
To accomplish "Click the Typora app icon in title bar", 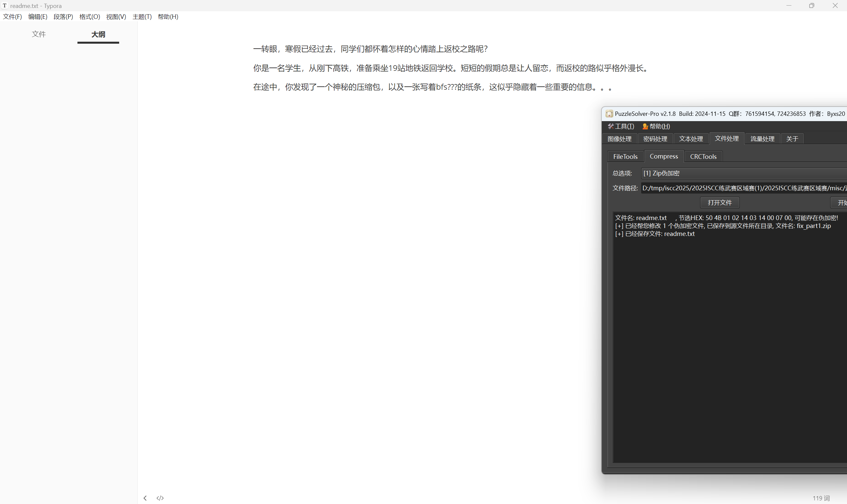I will click(5, 5).
